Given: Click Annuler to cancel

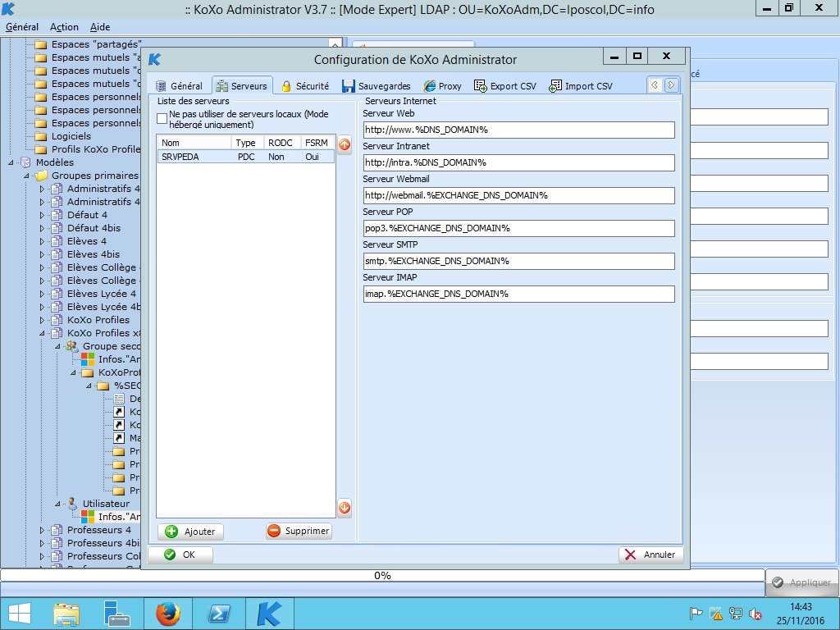Looking at the screenshot, I should 651,555.
